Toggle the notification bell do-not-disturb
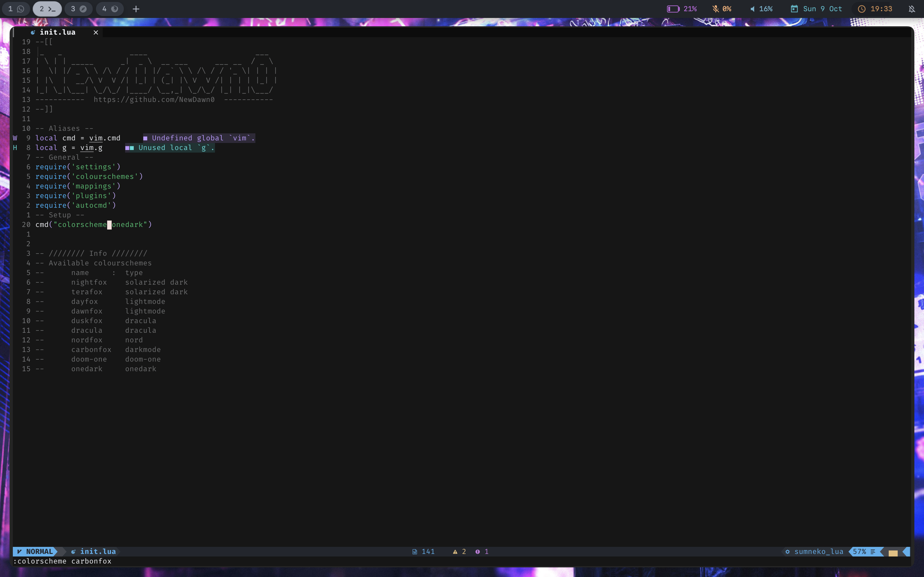This screenshot has height=577, width=924. [911, 9]
